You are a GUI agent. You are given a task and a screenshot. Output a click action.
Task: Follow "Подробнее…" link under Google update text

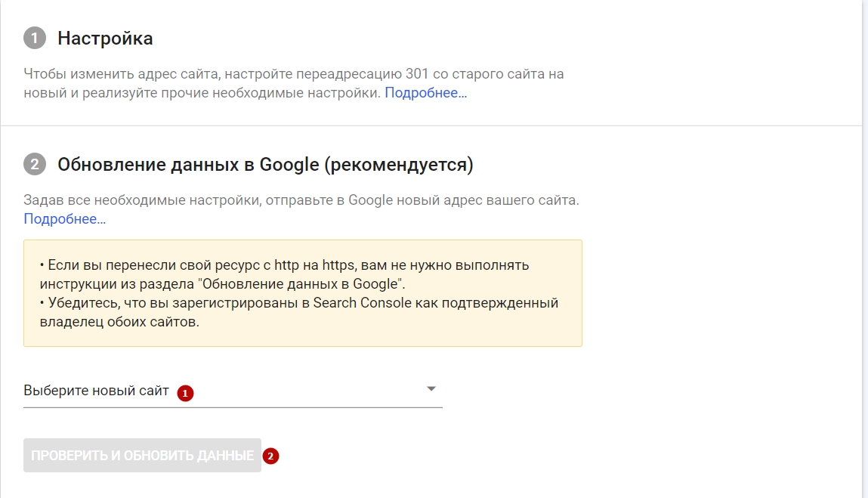tap(64, 219)
